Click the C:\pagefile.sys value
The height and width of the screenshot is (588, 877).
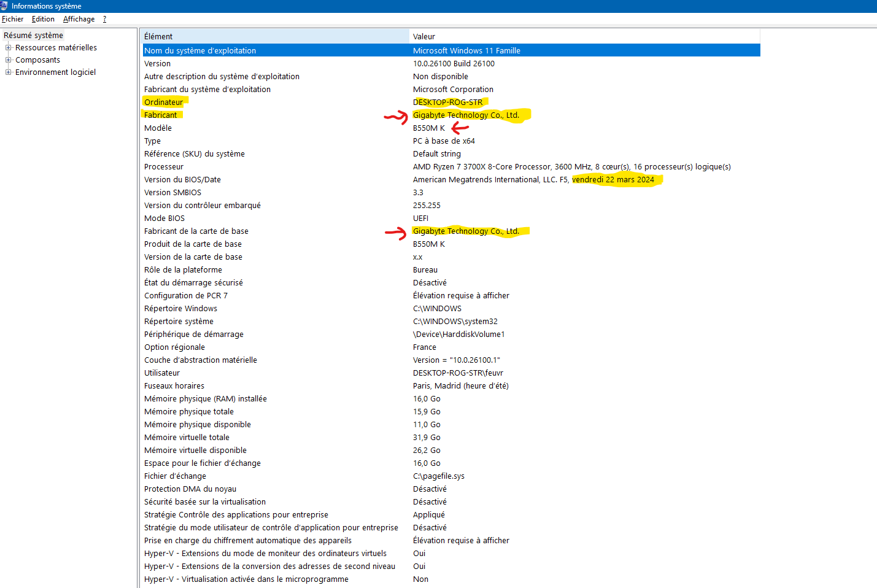click(x=439, y=476)
